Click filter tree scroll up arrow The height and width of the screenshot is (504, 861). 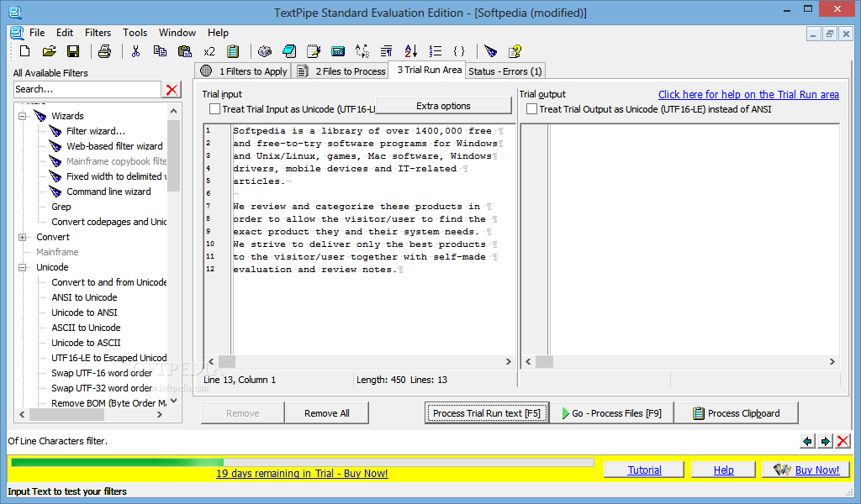tap(173, 111)
